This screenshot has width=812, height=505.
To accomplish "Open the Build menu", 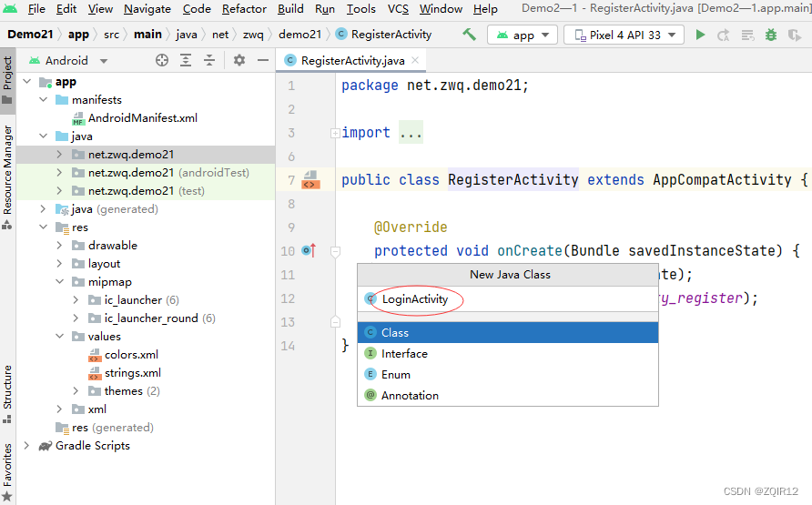I will [x=290, y=9].
